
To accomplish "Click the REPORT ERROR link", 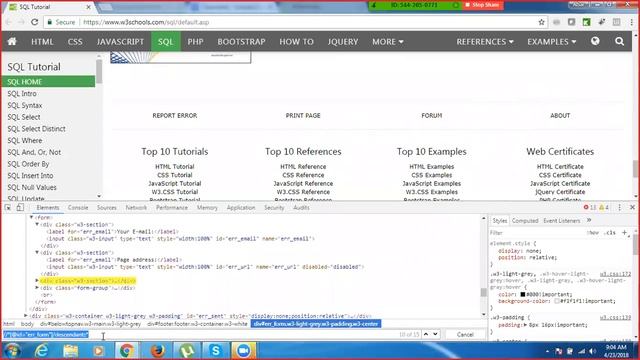I will tap(175, 116).
